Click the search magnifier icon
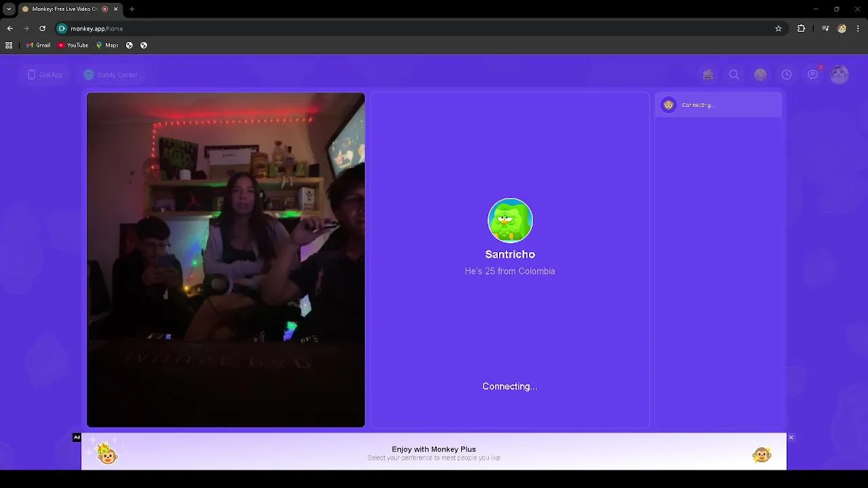The height and width of the screenshot is (488, 868). 734,75
